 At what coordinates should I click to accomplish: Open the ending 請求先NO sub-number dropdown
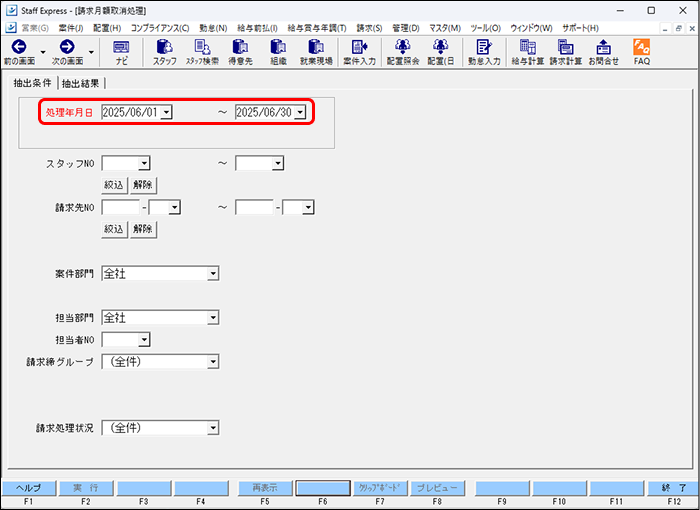coord(308,207)
